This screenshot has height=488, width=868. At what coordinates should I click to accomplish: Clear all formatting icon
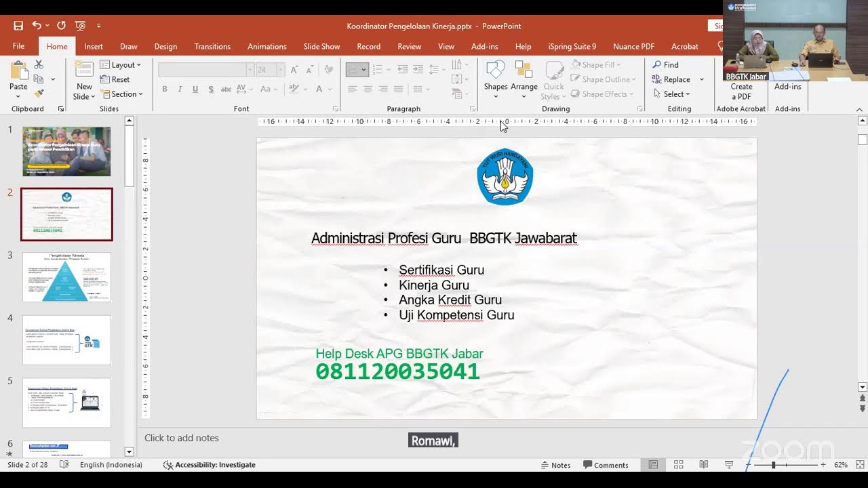pyautogui.click(x=329, y=69)
